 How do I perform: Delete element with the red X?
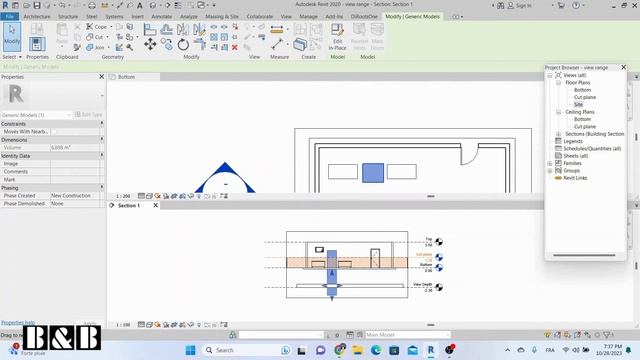(235, 47)
